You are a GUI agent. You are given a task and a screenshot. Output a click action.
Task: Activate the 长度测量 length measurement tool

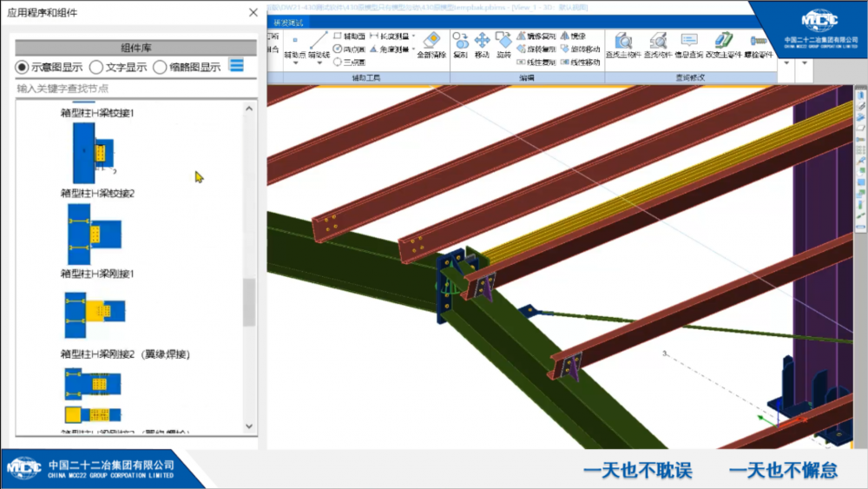click(x=389, y=36)
